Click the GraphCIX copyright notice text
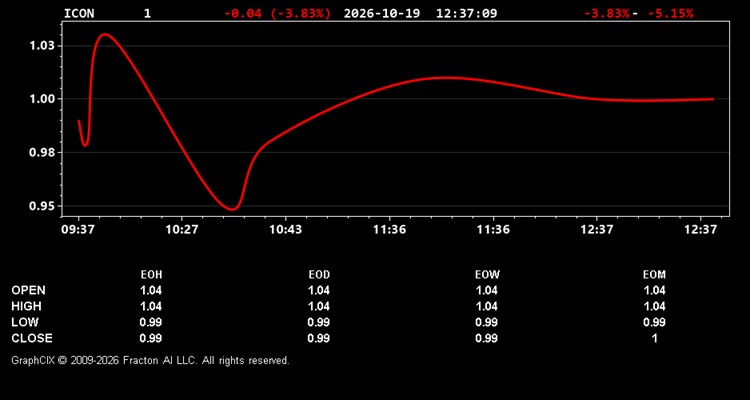The height and width of the screenshot is (400, 750). [x=150, y=360]
